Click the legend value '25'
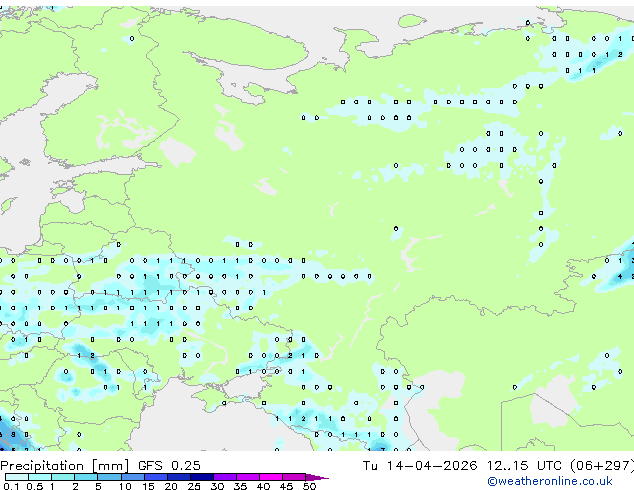 click(x=194, y=486)
